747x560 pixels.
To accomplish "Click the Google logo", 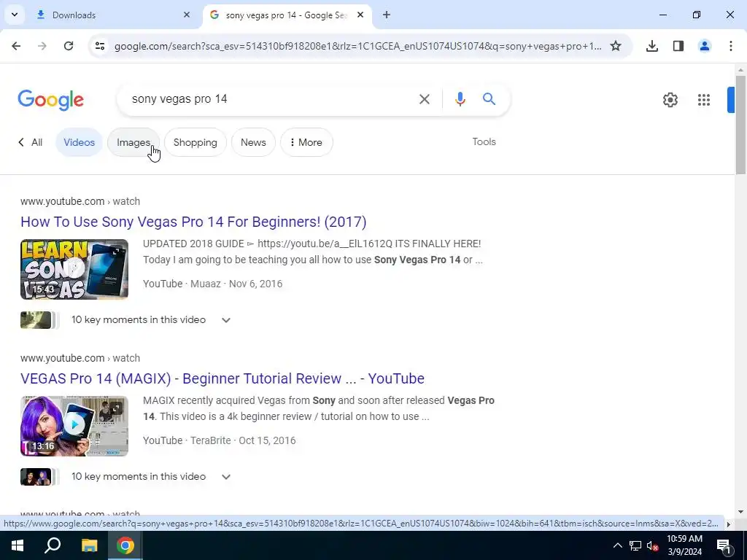I will coord(50,100).
